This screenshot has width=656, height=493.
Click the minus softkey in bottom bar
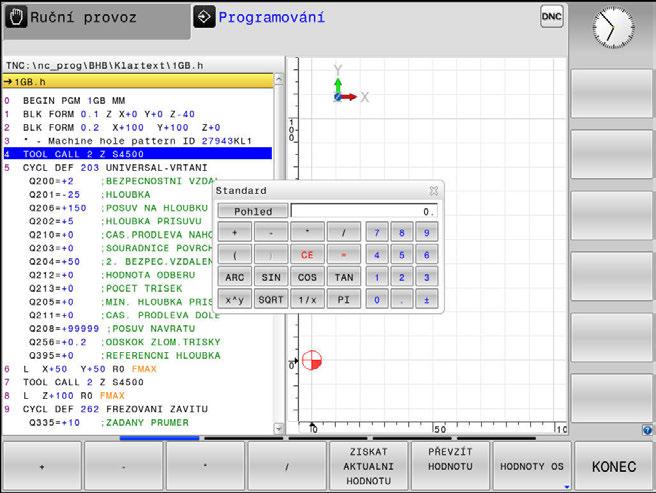[123, 466]
